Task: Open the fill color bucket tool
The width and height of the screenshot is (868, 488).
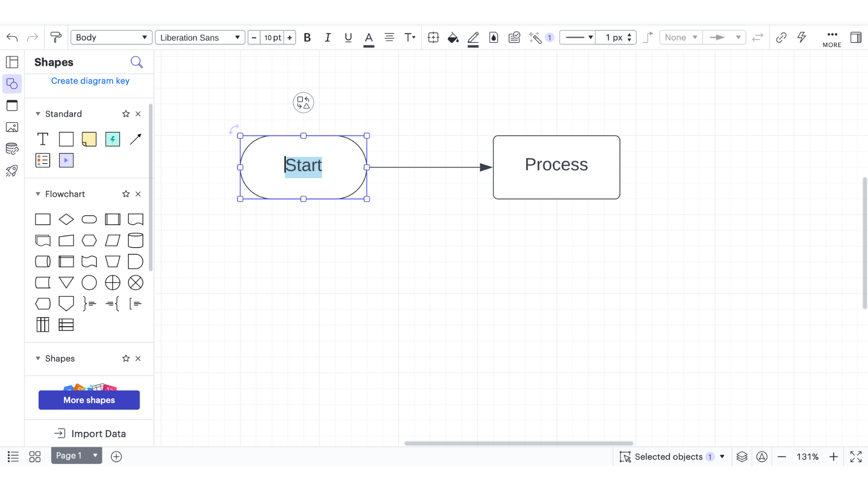Action: coord(453,38)
